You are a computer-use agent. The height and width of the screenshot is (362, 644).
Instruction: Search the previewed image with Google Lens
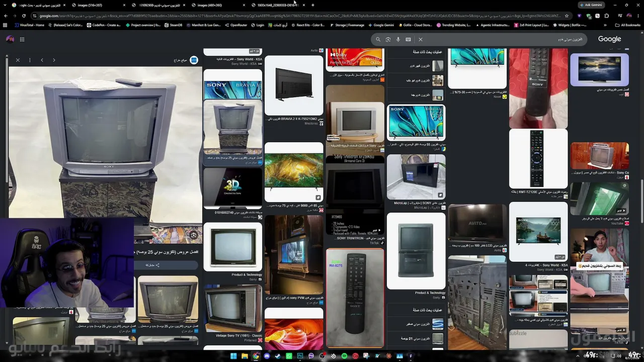(x=193, y=235)
